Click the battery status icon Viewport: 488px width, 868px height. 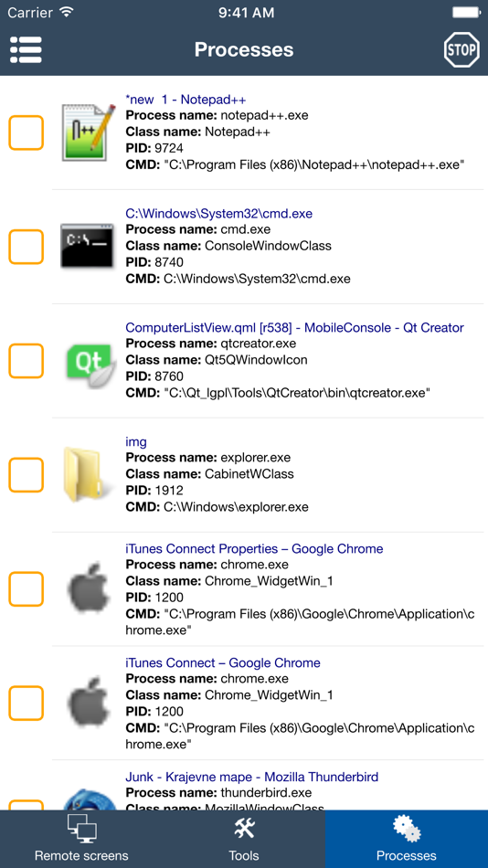coord(466,12)
